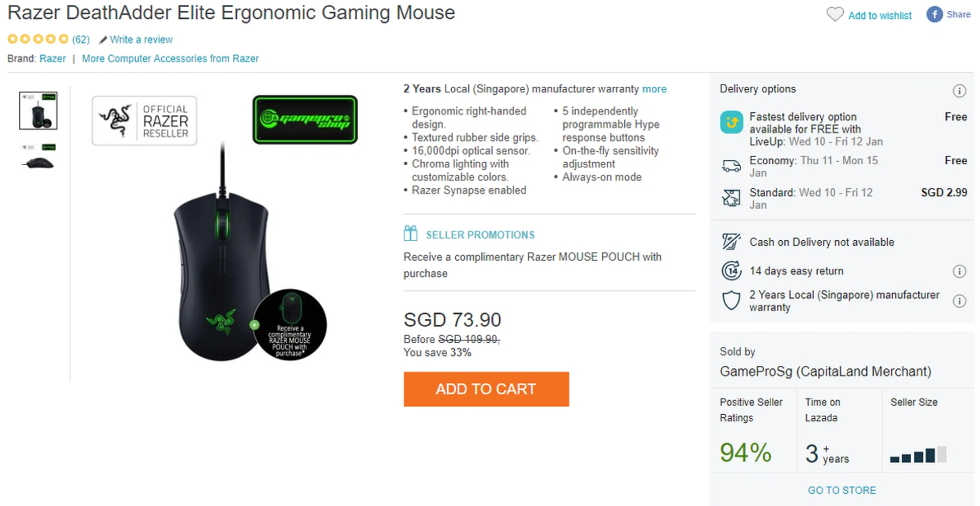Click the Seller Promotions gift icon
The height and width of the screenshot is (506, 980).
pyautogui.click(x=410, y=234)
